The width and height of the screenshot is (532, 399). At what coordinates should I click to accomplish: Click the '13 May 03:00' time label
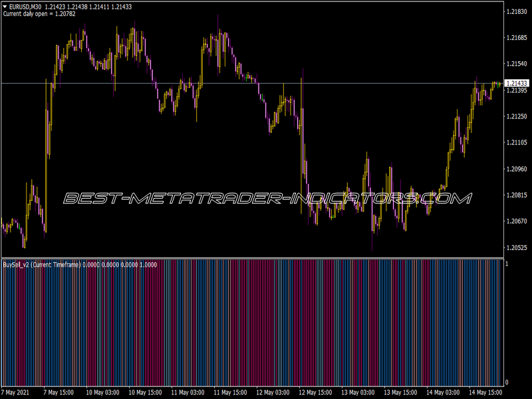(x=358, y=392)
